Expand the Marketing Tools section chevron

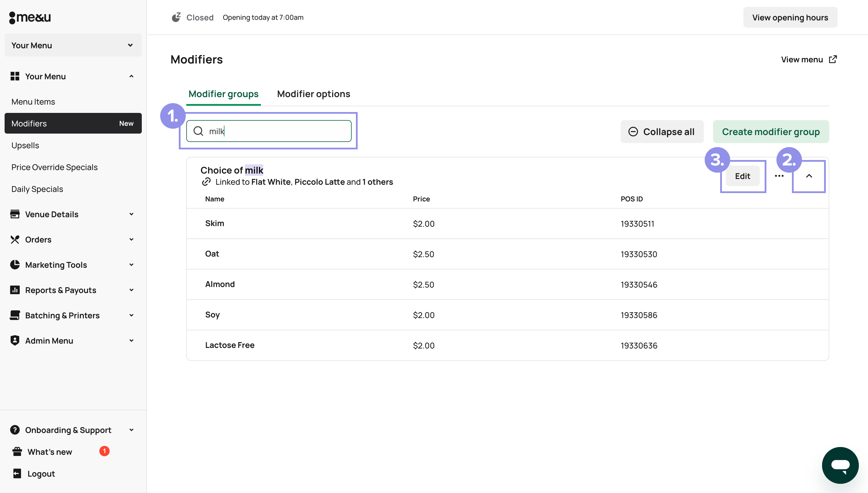pyautogui.click(x=131, y=265)
